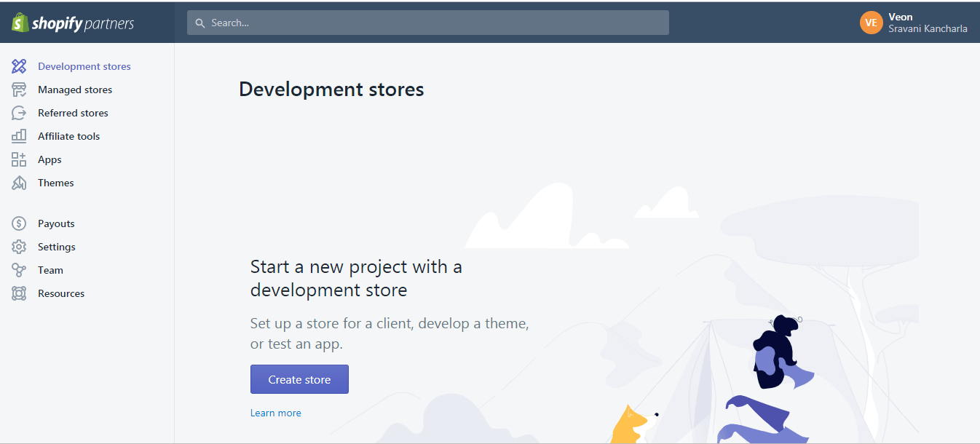This screenshot has height=444, width=980.
Task: Click the Team nodes icon
Action: pos(19,270)
